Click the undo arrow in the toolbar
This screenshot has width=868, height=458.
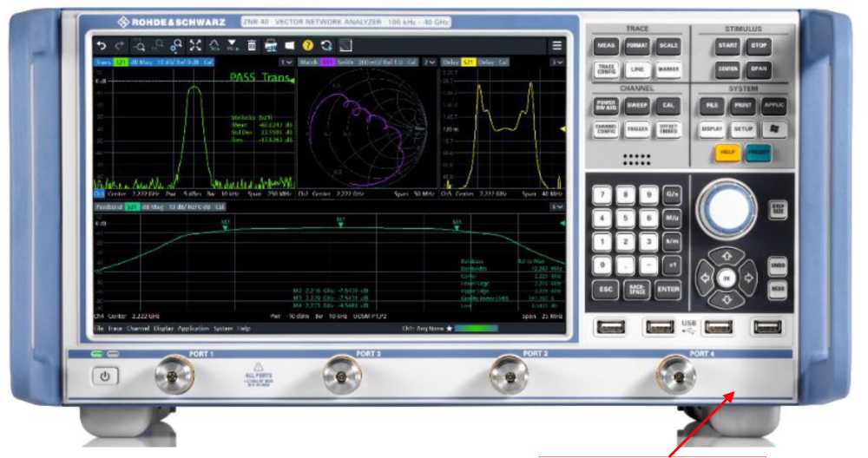point(102,45)
